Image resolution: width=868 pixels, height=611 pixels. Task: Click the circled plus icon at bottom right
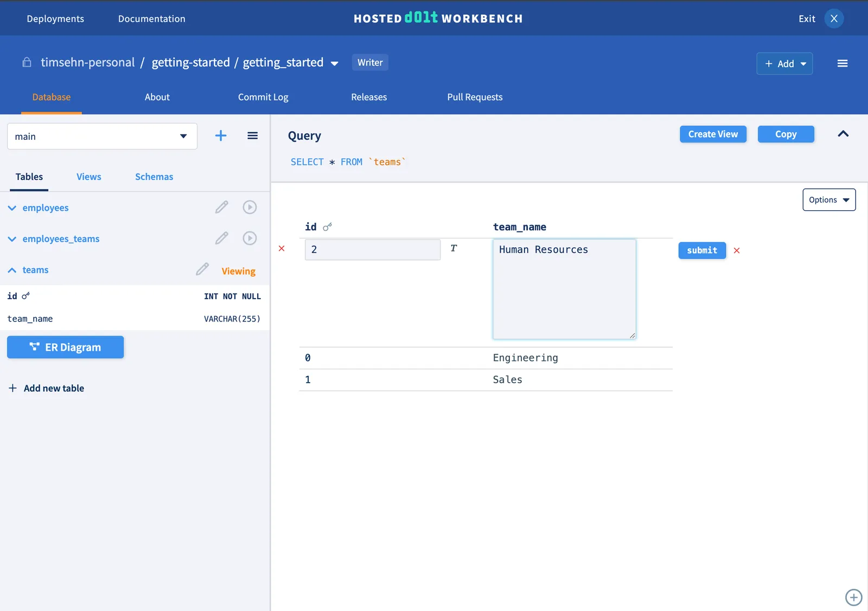pos(853,597)
